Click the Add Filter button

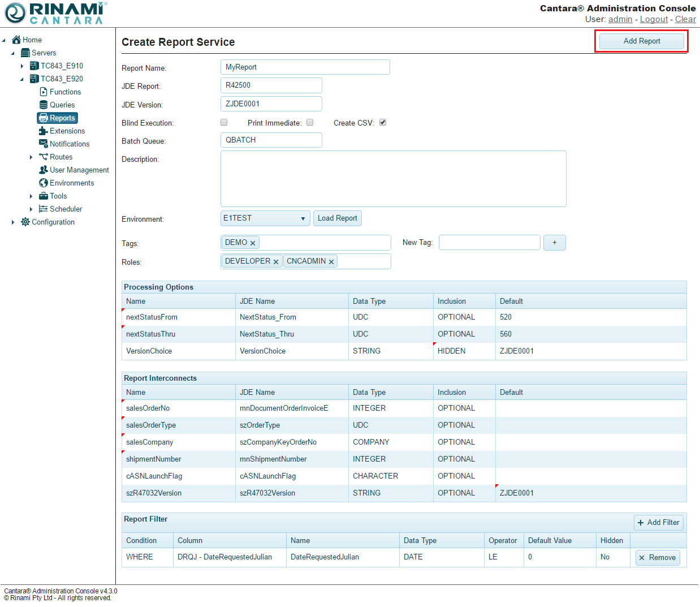[x=658, y=523]
